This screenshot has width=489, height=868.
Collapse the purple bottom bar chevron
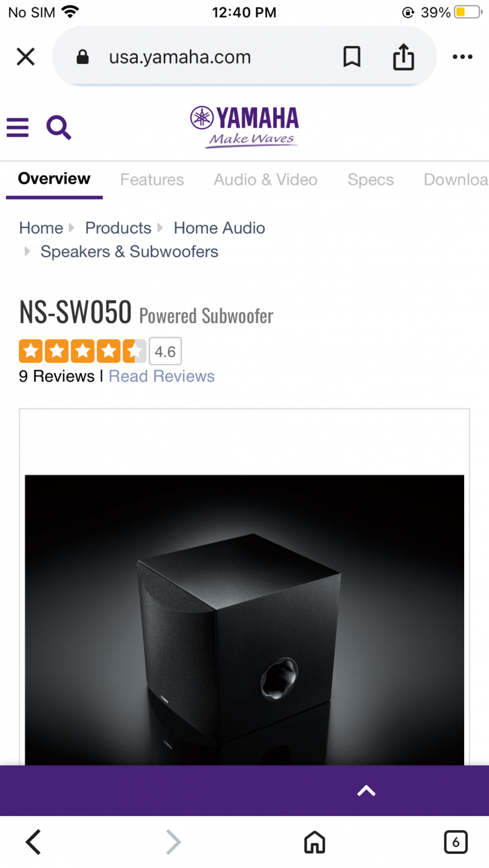[366, 790]
